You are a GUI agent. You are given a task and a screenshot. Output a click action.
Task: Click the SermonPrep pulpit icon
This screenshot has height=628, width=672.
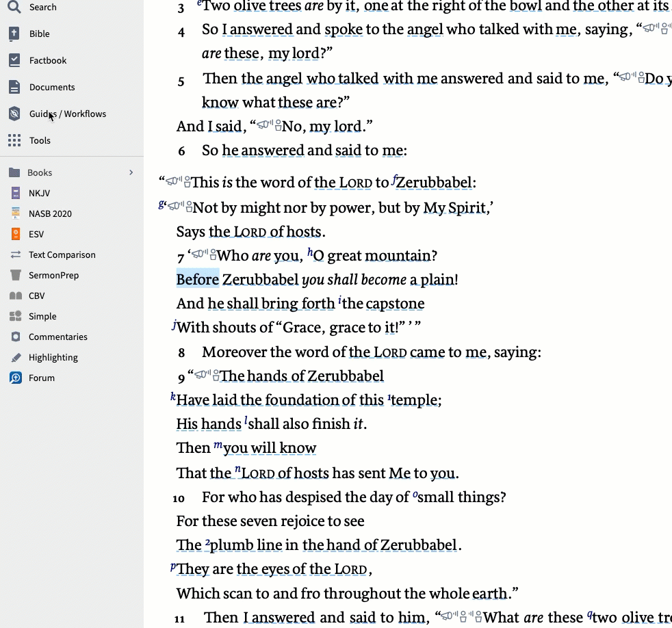16,275
